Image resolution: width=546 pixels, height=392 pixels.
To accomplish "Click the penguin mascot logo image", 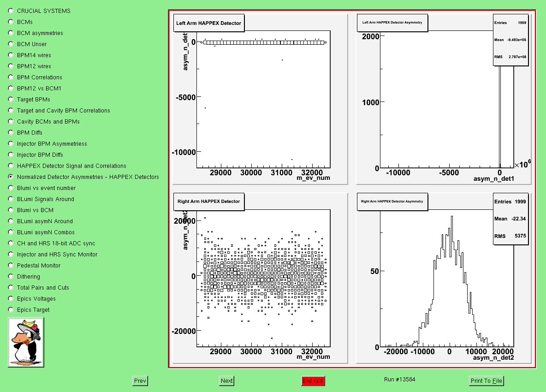I will pos(26,342).
